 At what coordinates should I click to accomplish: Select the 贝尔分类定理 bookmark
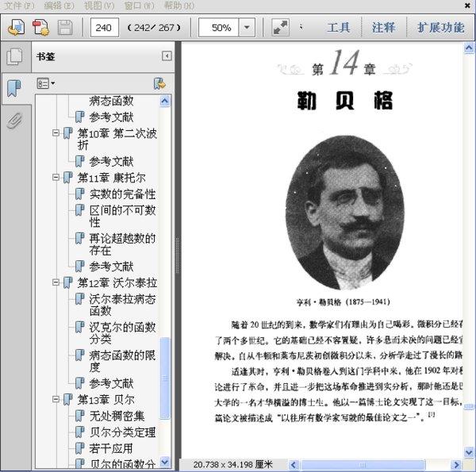pos(122,432)
